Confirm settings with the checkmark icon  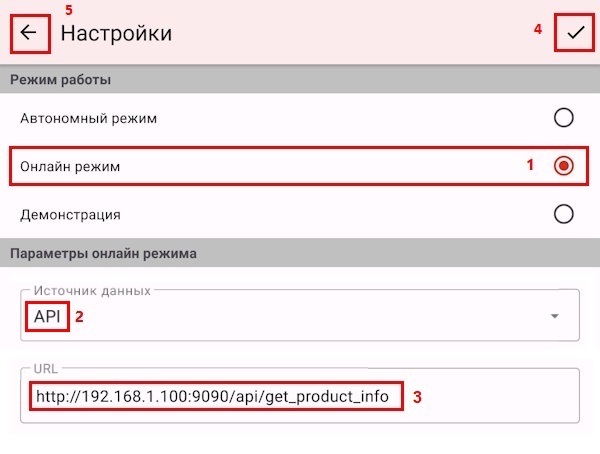tap(576, 33)
